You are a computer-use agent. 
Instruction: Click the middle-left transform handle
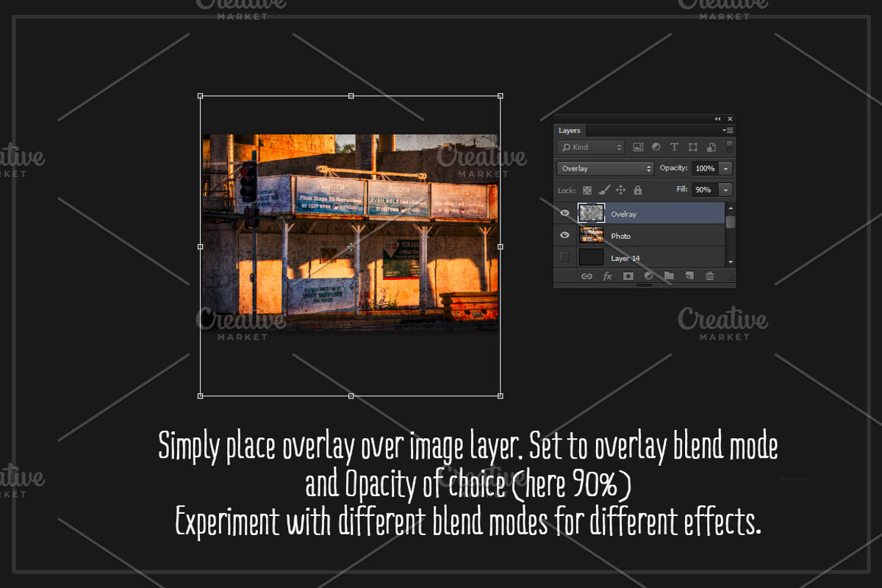point(201,246)
